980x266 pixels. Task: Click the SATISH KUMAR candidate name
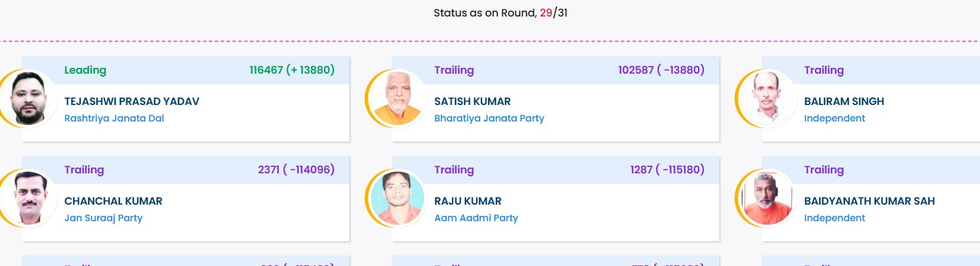[472, 101]
